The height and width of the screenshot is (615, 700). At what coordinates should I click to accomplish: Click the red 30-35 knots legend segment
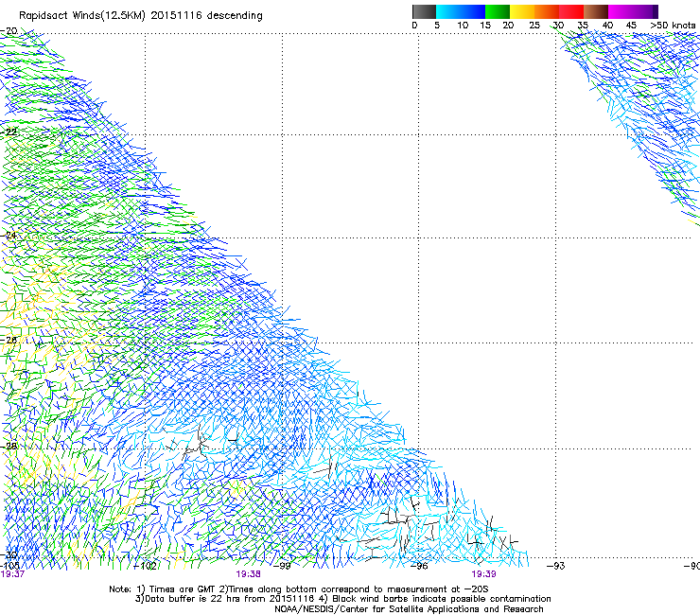pos(571,11)
